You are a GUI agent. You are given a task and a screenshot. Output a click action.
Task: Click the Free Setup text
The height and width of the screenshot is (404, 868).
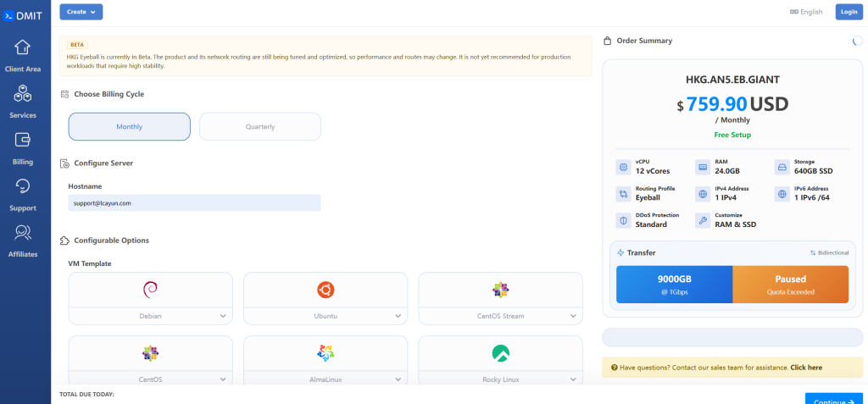coord(732,135)
